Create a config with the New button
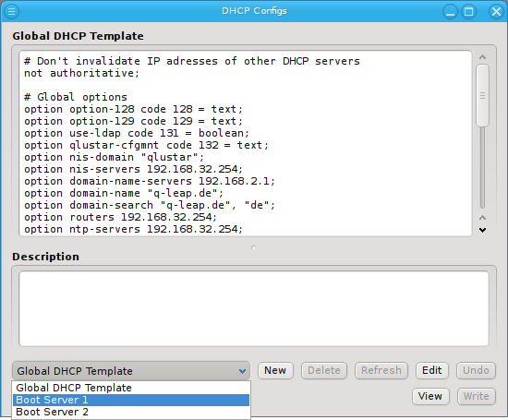Screen dimensions: 508x420 (x=275, y=370)
